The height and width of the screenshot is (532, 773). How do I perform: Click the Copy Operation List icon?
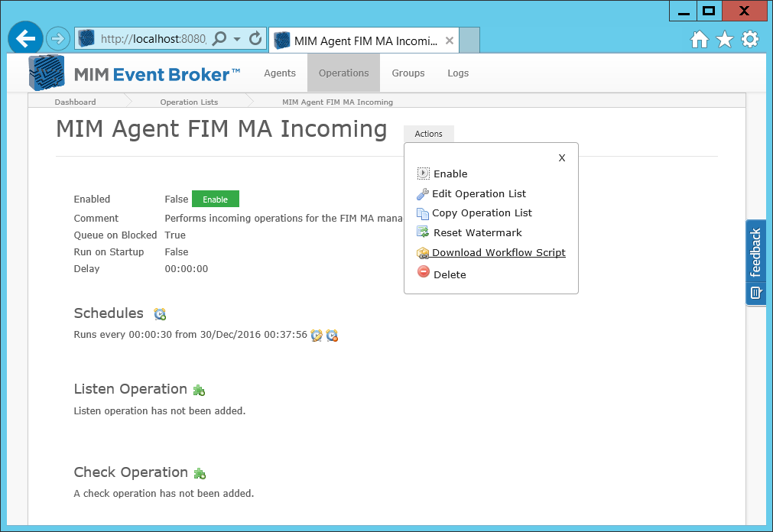click(x=423, y=213)
